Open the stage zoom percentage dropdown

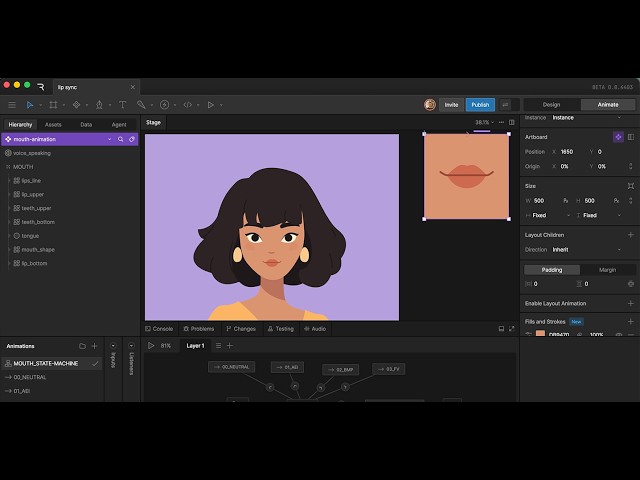[484, 122]
